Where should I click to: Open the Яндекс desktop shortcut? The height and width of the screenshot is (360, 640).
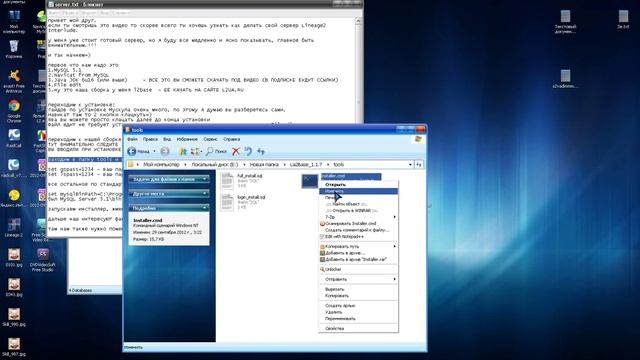(x=14, y=198)
